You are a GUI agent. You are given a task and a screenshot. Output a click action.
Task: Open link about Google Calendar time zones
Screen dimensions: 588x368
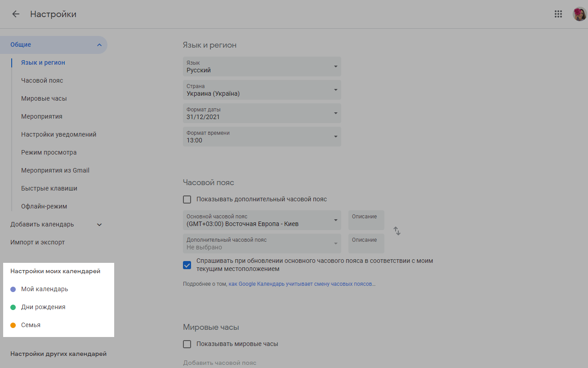(302, 284)
